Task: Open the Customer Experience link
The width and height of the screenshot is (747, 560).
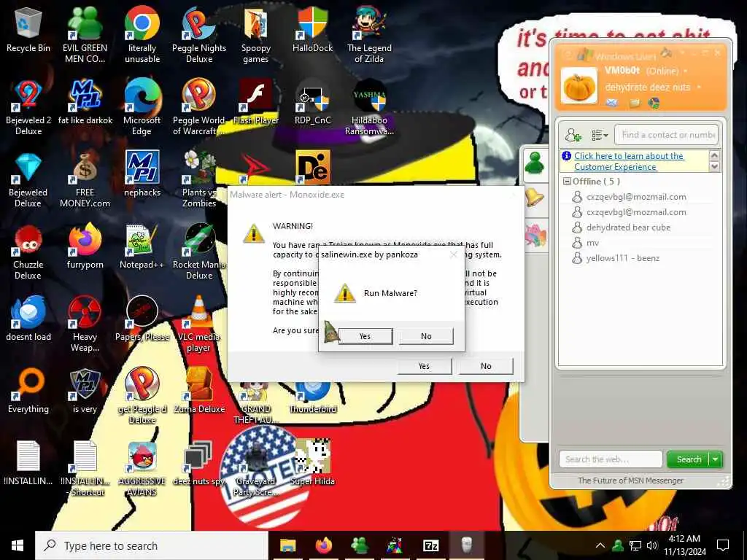Action: (629, 161)
